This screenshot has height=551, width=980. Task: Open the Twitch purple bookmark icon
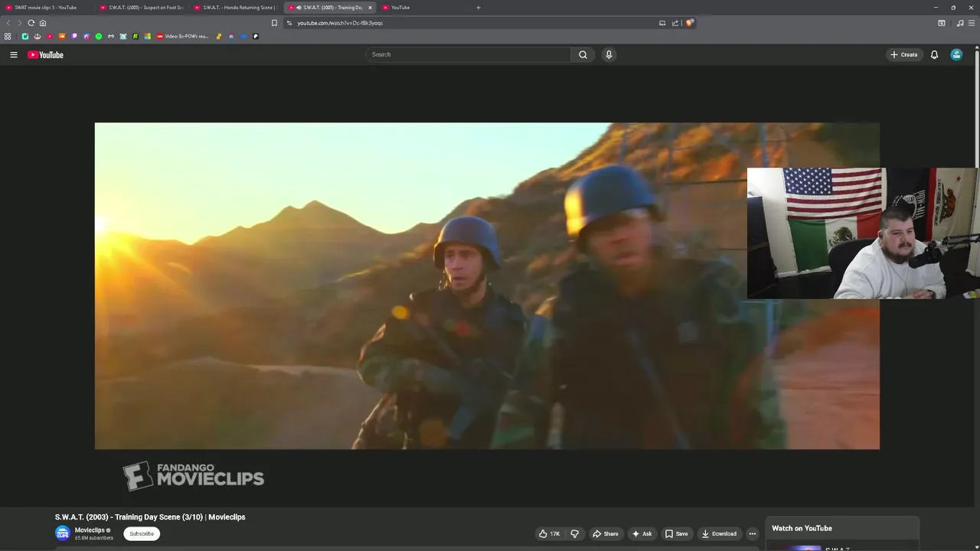74,36
